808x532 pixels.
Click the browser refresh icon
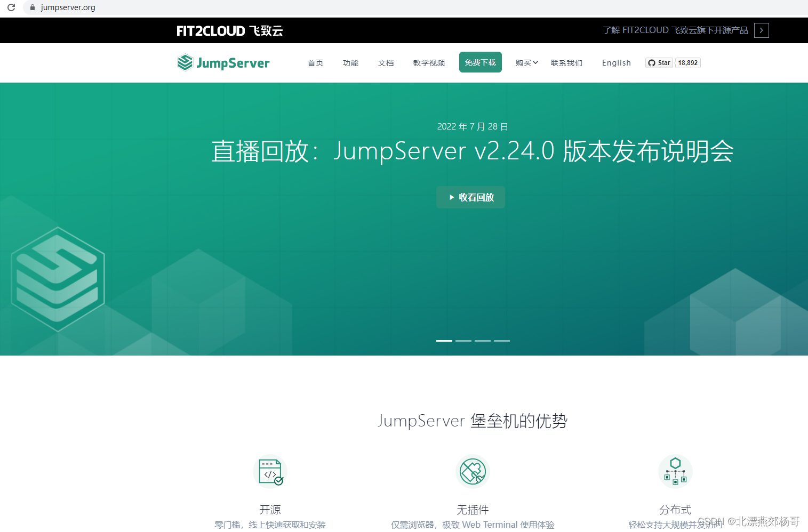(x=11, y=7)
